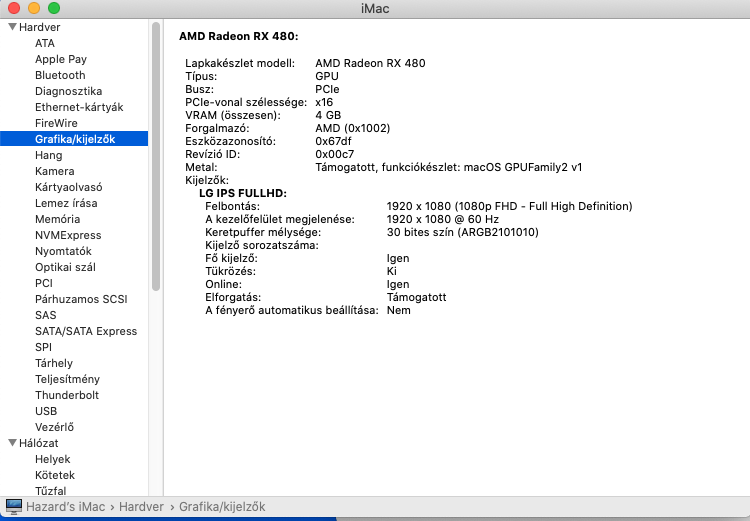
Task: Click the iMac window title
Action: 375,9
